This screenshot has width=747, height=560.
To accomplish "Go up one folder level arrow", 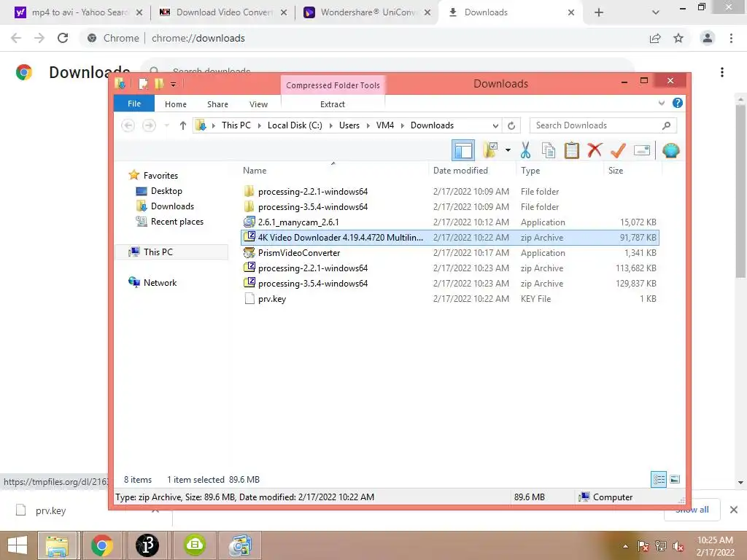I will [x=183, y=125].
